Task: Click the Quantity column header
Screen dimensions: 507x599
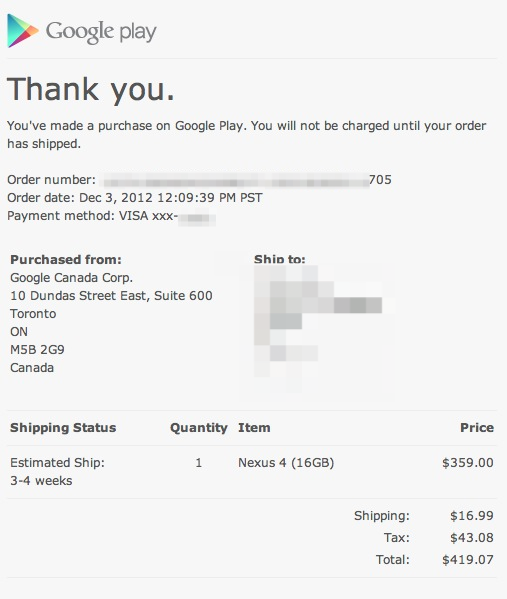Action: [199, 428]
